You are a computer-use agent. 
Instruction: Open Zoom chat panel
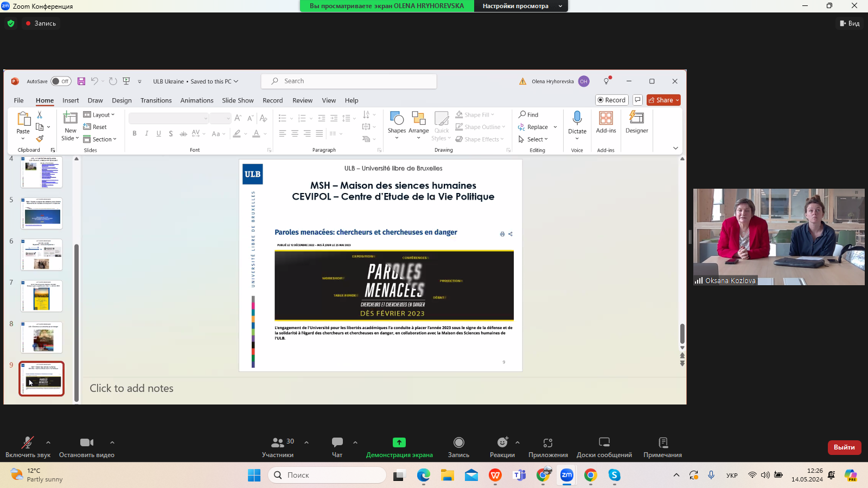[x=337, y=443]
